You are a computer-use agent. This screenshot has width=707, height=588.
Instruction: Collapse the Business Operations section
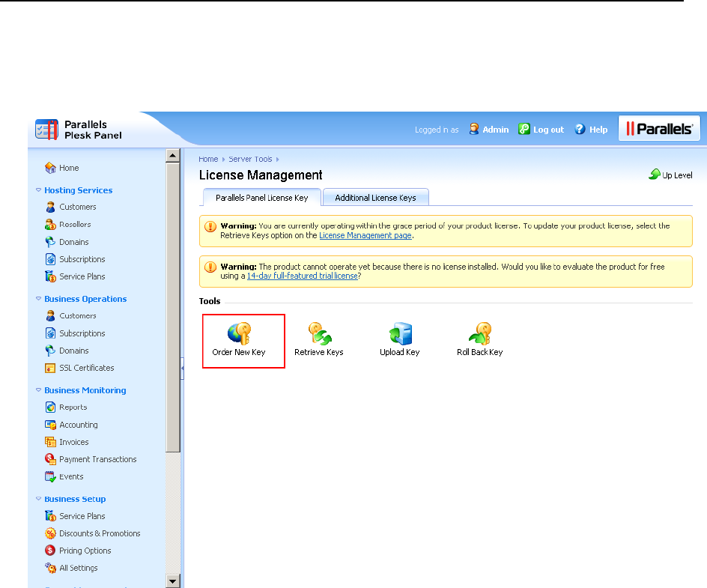pyautogui.click(x=39, y=299)
